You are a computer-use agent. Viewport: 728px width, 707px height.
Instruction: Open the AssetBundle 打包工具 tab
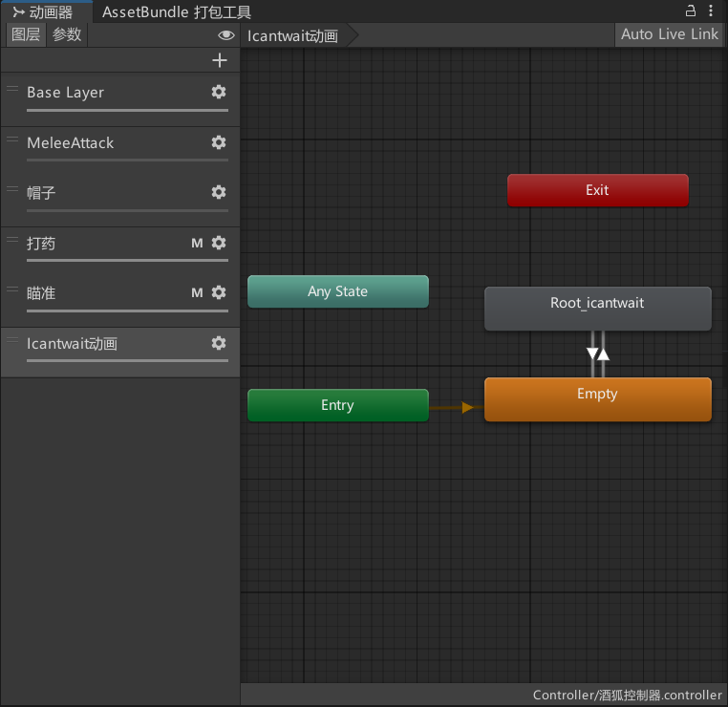pos(177,12)
